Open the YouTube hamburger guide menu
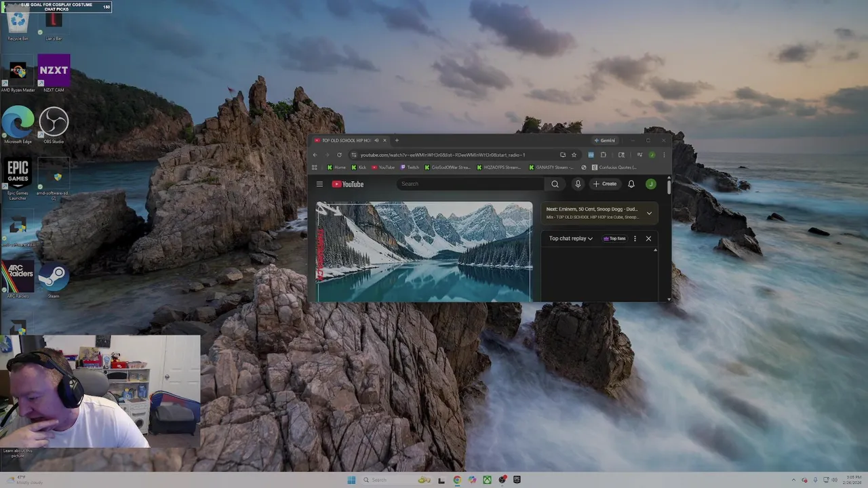Screen dimensions: 868x488 tap(319, 184)
